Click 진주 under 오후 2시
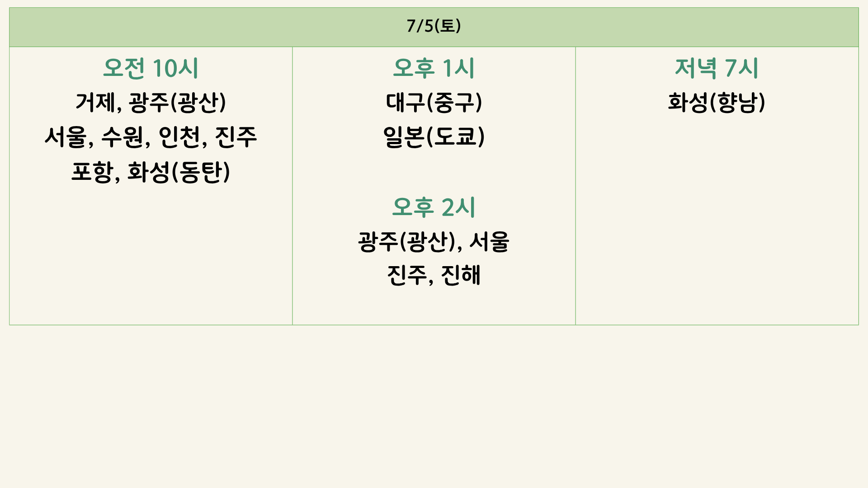This screenshot has height=488, width=868. [x=407, y=276]
